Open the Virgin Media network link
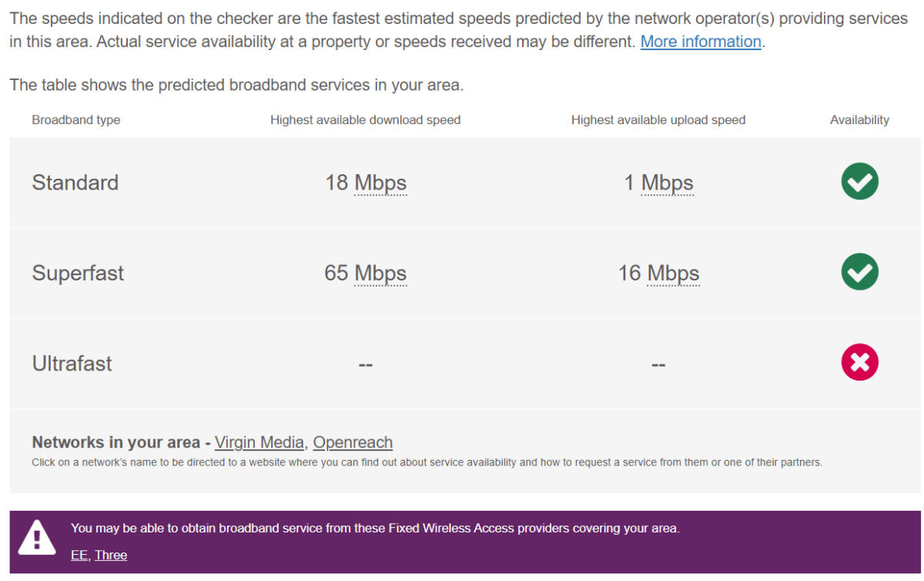The width and height of the screenshot is (924, 581). tap(259, 442)
